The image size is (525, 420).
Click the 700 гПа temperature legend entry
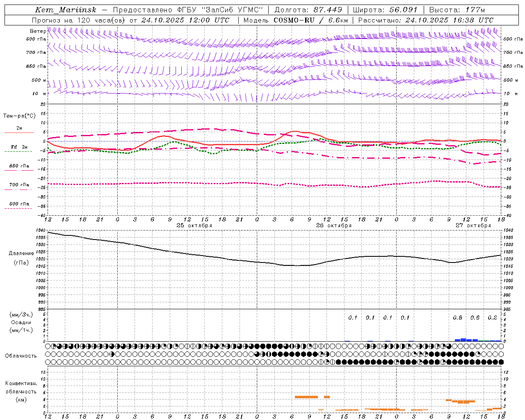click(19, 185)
